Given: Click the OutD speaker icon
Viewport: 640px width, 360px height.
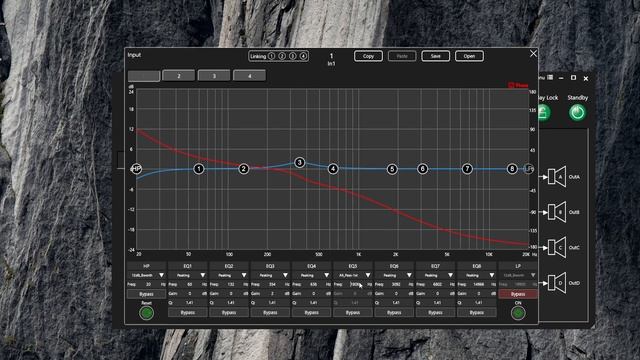Looking at the screenshot, I should pos(557,283).
